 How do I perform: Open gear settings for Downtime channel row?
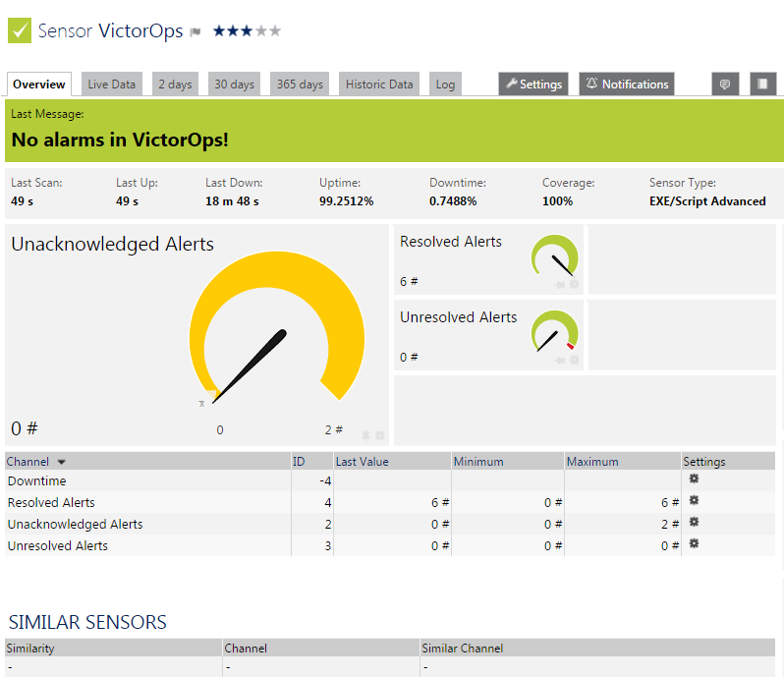pyautogui.click(x=694, y=479)
